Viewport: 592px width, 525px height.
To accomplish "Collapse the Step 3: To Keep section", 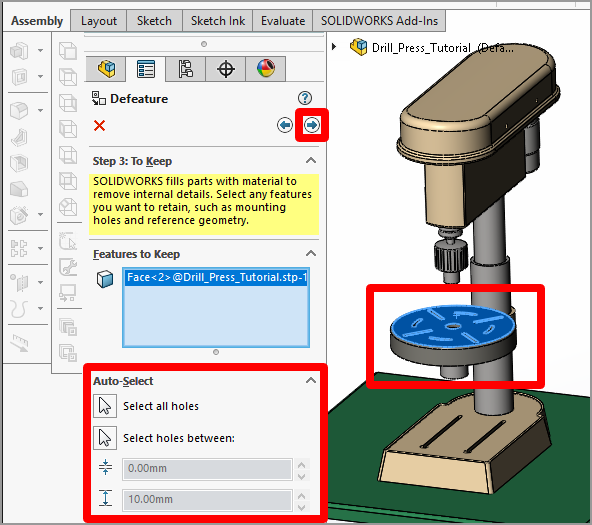I will pos(311,161).
